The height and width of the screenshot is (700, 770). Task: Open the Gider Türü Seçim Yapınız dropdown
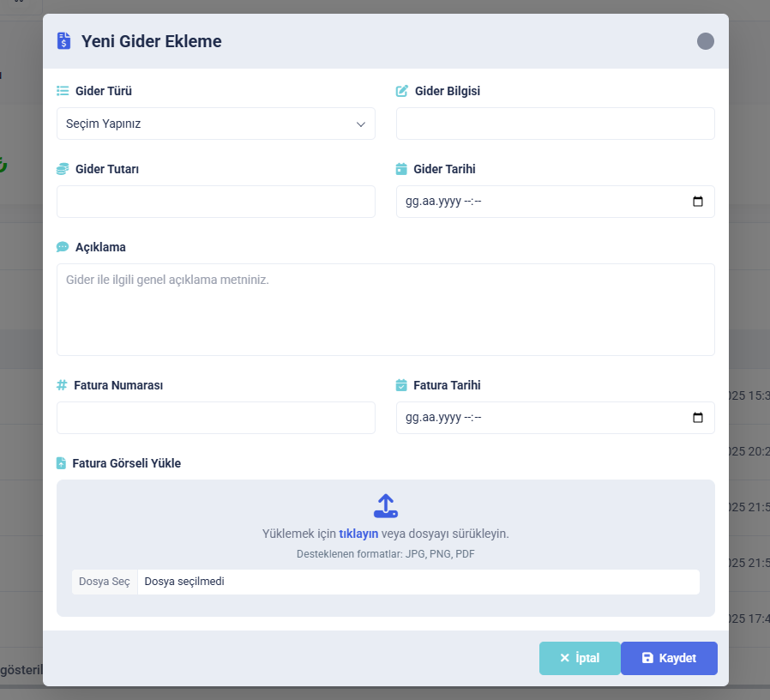click(x=216, y=124)
